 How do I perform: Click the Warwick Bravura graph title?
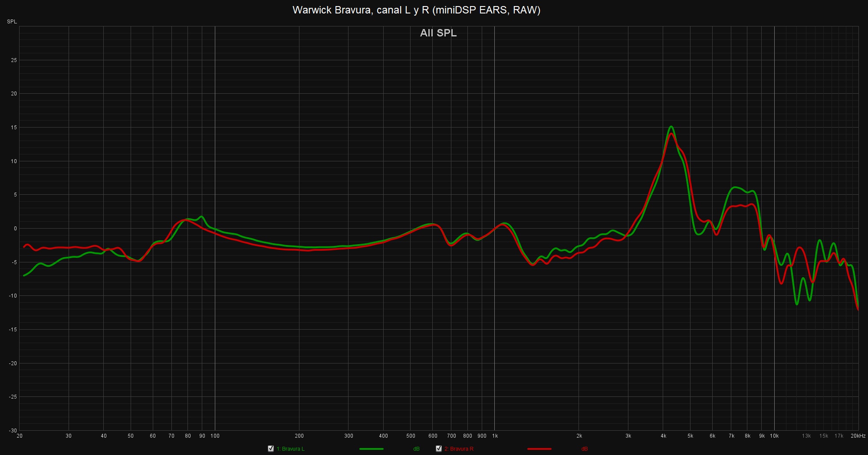pyautogui.click(x=416, y=10)
